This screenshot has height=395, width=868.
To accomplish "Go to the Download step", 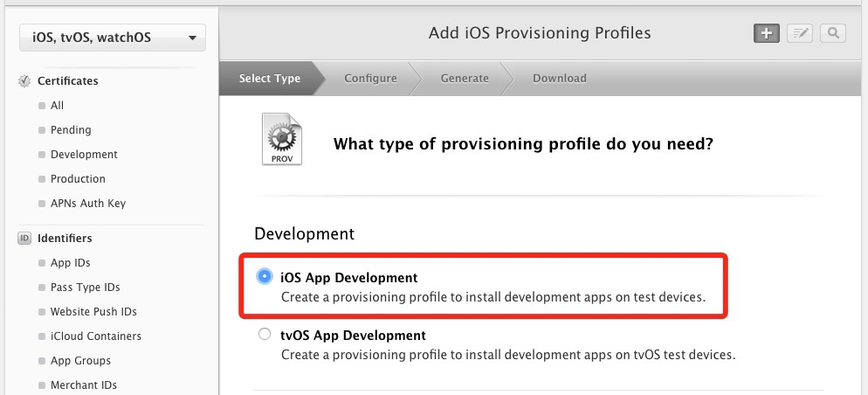I will pyautogui.click(x=559, y=79).
